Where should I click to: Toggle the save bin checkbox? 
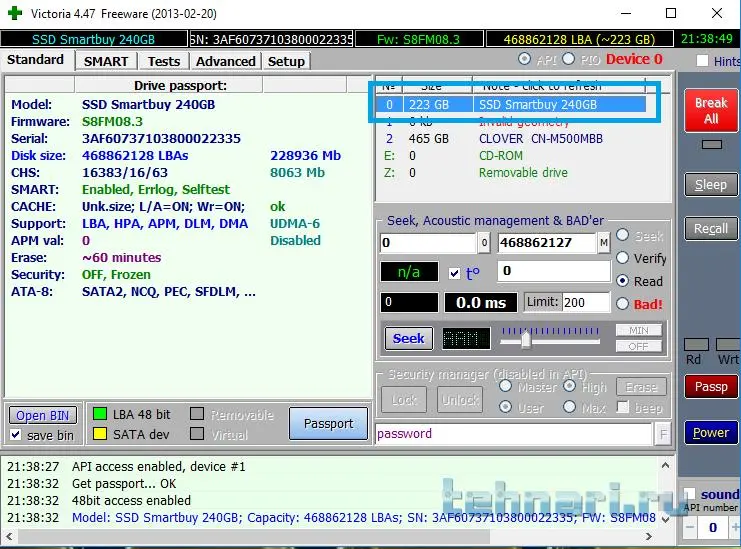coord(16,435)
